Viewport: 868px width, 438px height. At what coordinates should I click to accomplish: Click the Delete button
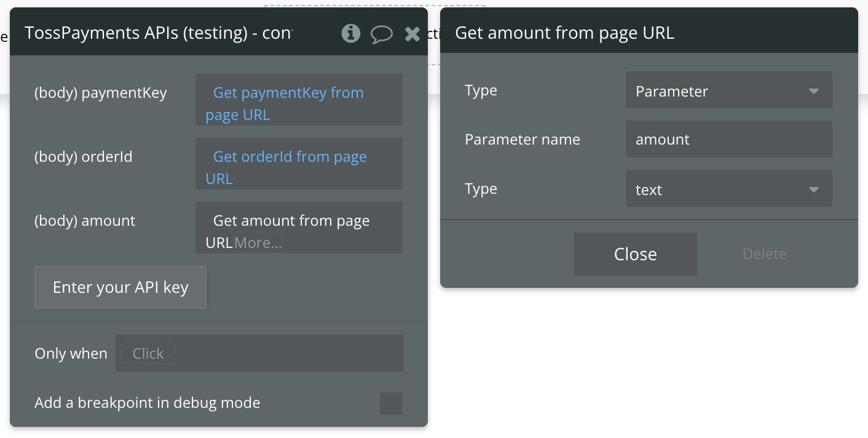click(764, 254)
